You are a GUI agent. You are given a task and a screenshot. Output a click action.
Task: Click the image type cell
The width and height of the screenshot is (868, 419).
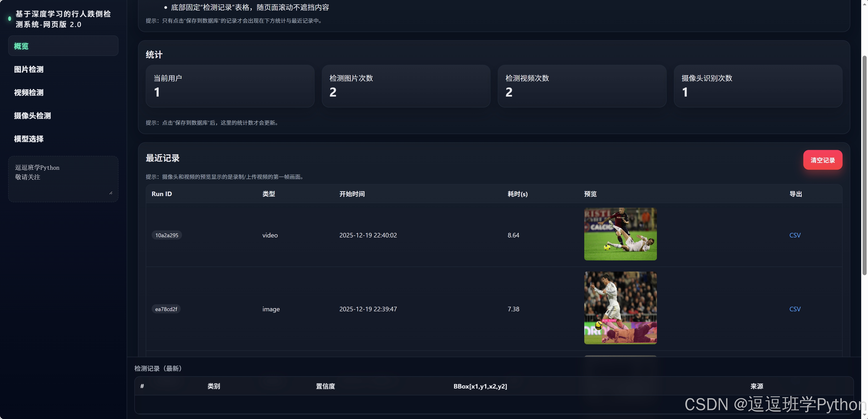271,309
